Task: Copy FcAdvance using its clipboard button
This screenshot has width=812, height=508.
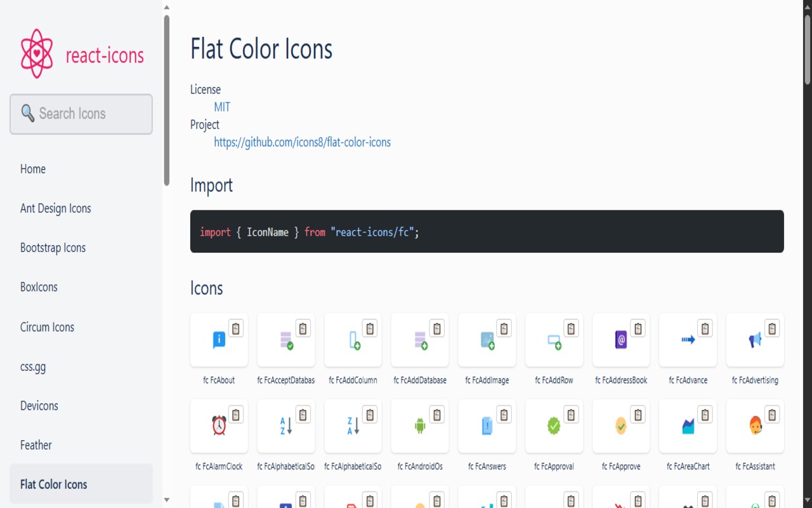Action: [x=705, y=328]
